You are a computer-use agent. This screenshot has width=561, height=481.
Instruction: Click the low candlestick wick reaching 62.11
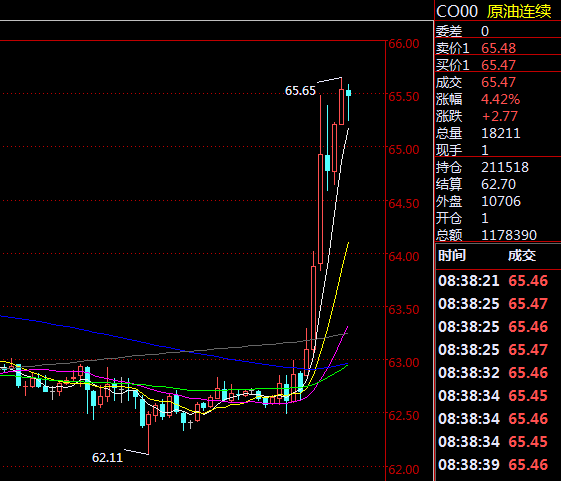(x=148, y=439)
